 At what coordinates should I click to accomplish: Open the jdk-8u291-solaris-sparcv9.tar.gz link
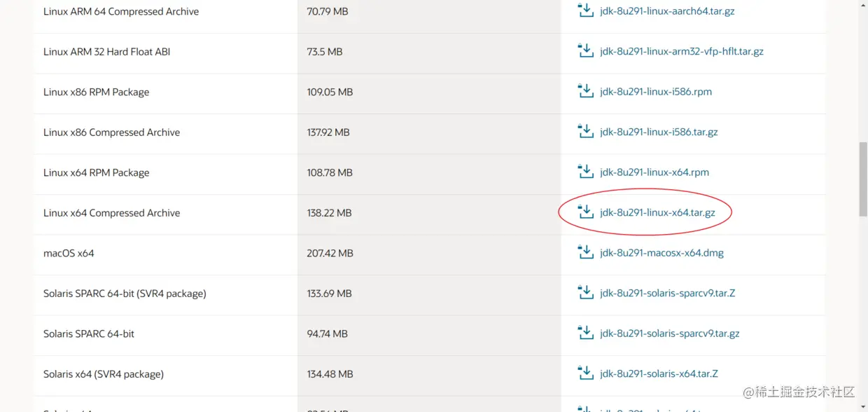pos(668,333)
